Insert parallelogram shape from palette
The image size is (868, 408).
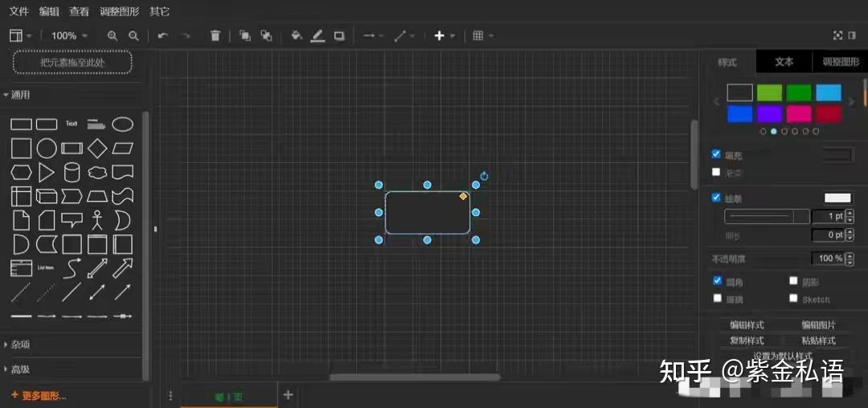(123, 148)
